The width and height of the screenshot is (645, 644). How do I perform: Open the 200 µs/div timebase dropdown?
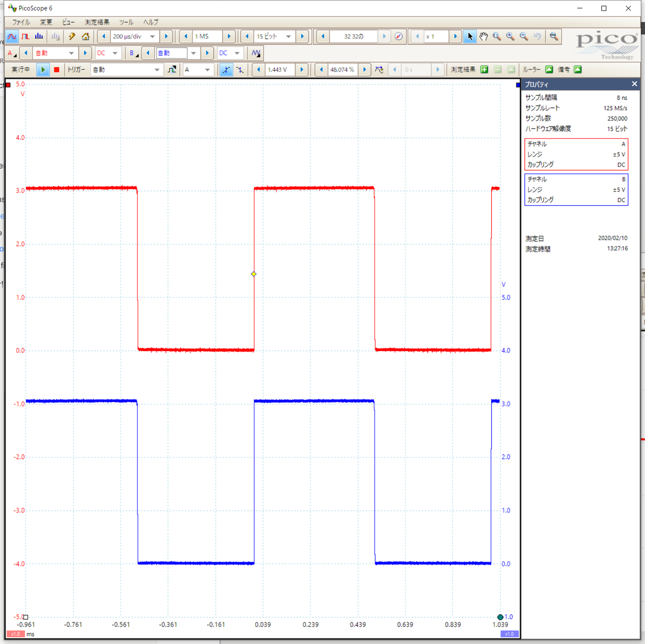coord(152,36)
